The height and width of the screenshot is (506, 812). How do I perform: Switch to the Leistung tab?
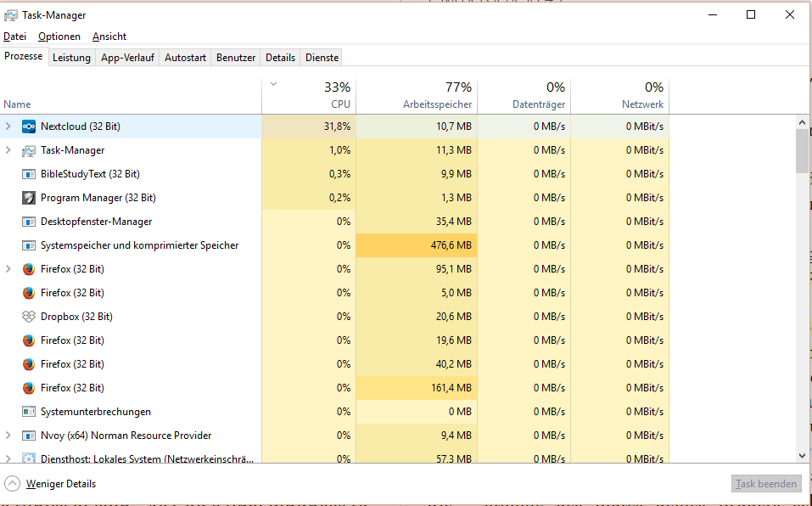click(71, 58)
